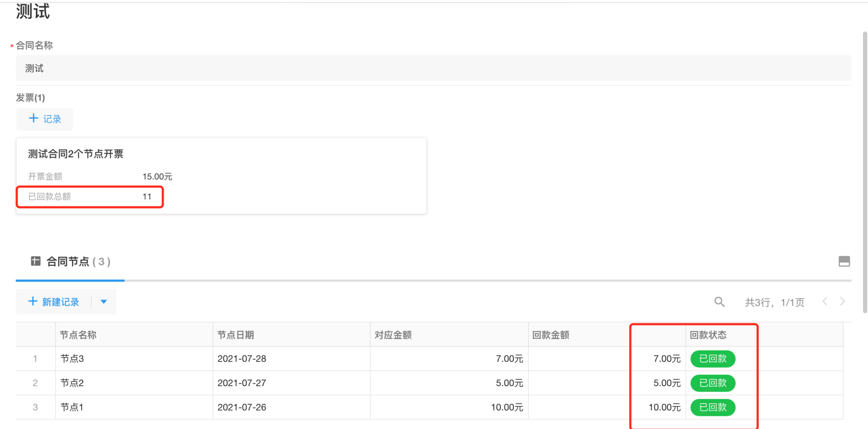Click the 合同名称 input field
868x429 pixels.
coord(433,68)
